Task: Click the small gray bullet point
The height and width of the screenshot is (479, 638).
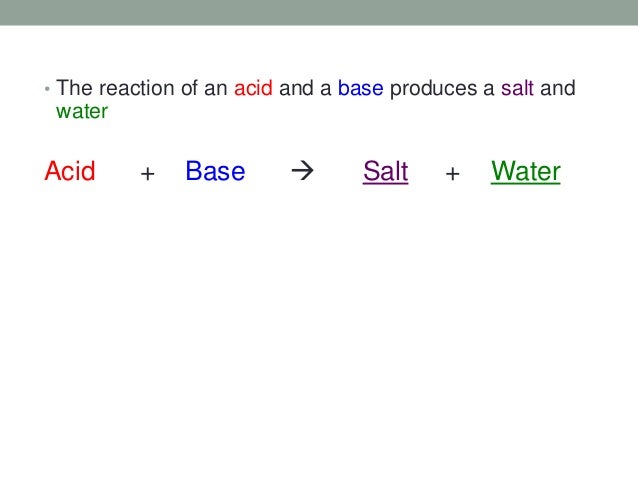Action: [47, 88]
